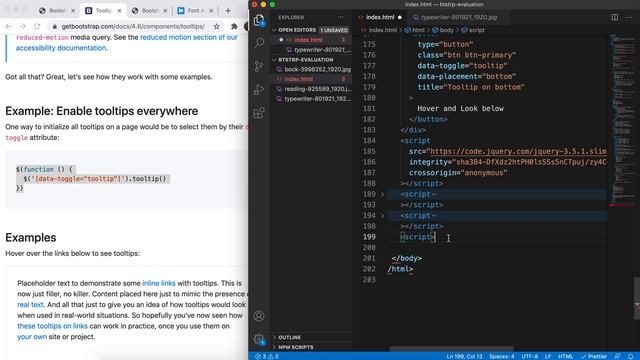Go forward in the Chrome browser
This screenshot has height=360, width=640.
click(23, 26)
